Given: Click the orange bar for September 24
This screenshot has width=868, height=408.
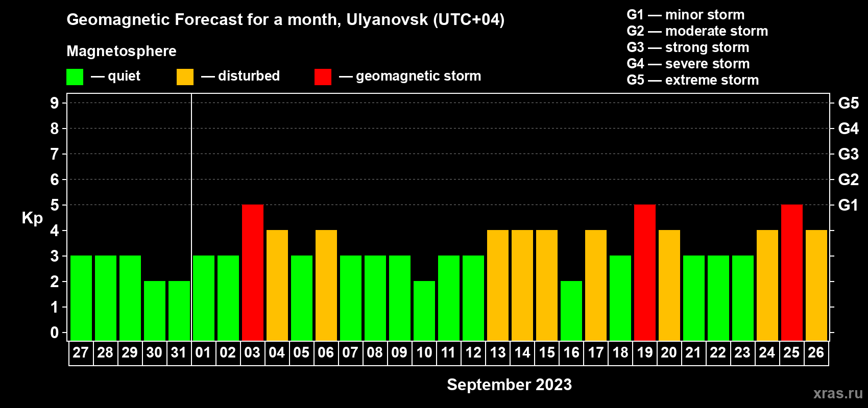Looking at the screenshot, I should click(767, 286).
